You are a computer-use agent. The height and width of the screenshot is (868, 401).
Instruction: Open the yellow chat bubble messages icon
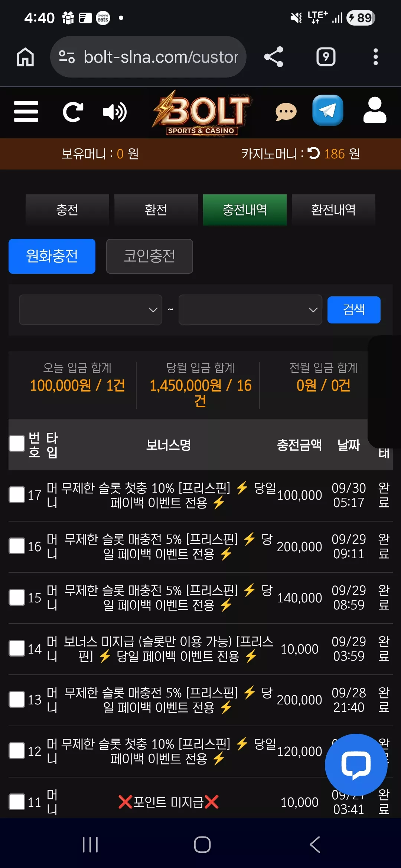286,112
